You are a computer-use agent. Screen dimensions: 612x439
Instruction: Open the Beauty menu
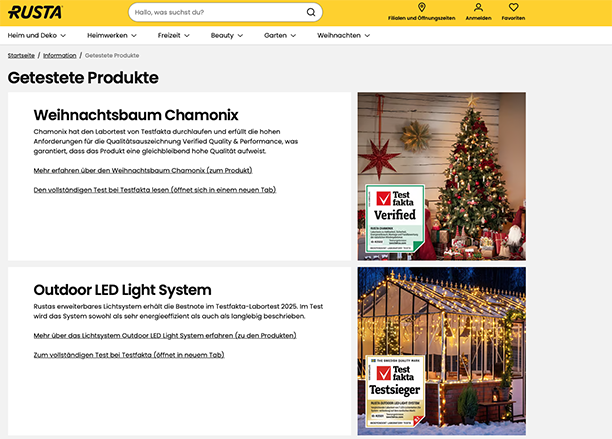coord(226,35)
